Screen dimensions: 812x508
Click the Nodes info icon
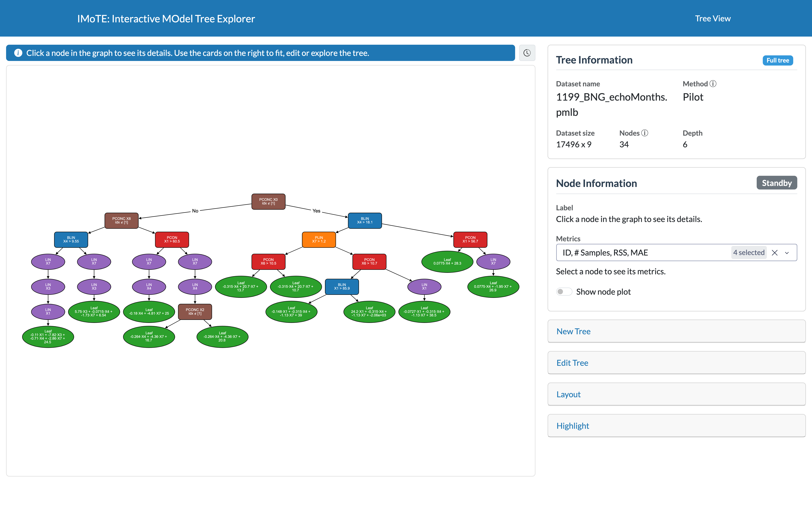click(645, 133)
